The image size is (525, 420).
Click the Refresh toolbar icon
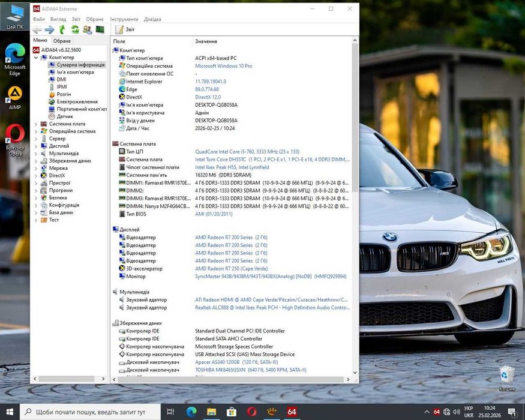coord(75,30)
